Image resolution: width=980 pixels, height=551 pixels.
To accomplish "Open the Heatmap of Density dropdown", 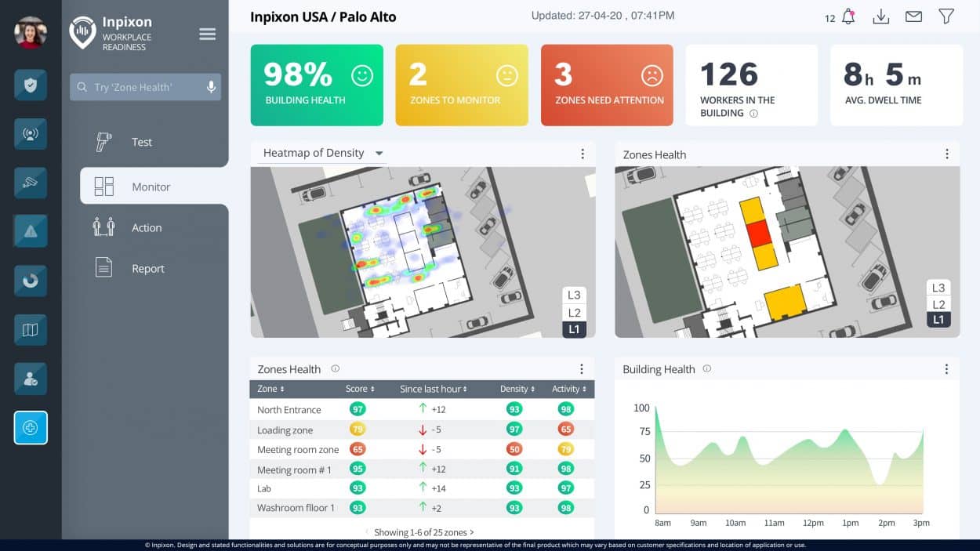I will (x=322, y=153).
